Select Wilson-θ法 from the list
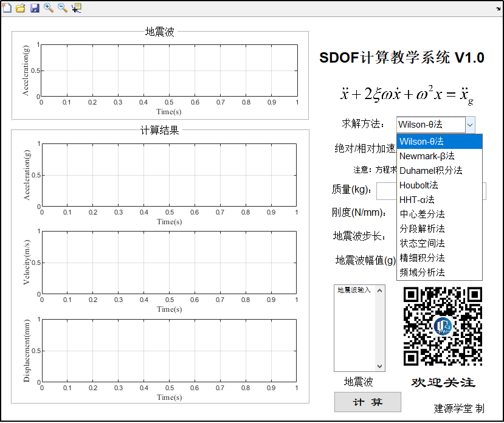Image resolution: width=504 pixels, height=423 pixels. click(x=440, y=142)
